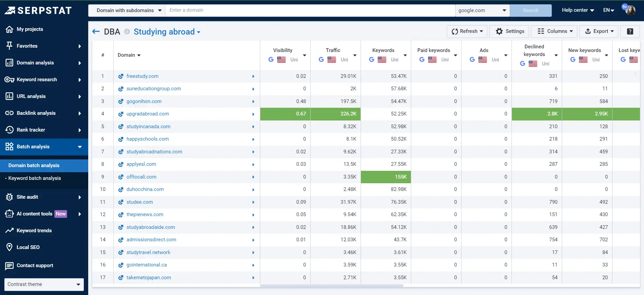This screenshot has height=295, width=644.
Task: Click the Serpstat logo
Action: [38, 10]
